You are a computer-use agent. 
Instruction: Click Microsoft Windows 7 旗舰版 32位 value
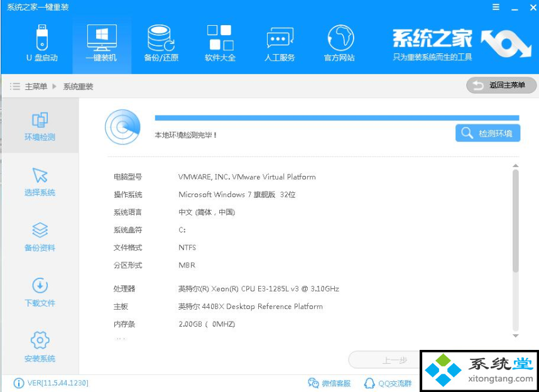coord(237,195)
